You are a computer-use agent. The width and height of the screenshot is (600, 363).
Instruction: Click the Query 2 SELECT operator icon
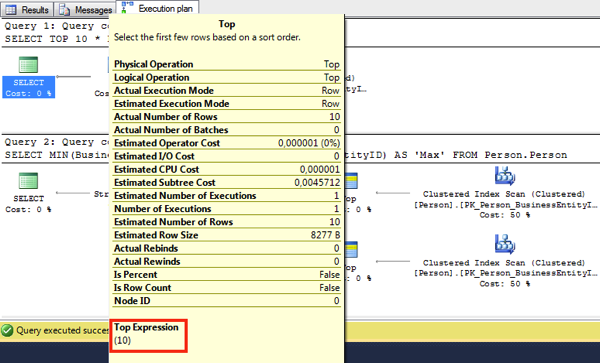29,181
